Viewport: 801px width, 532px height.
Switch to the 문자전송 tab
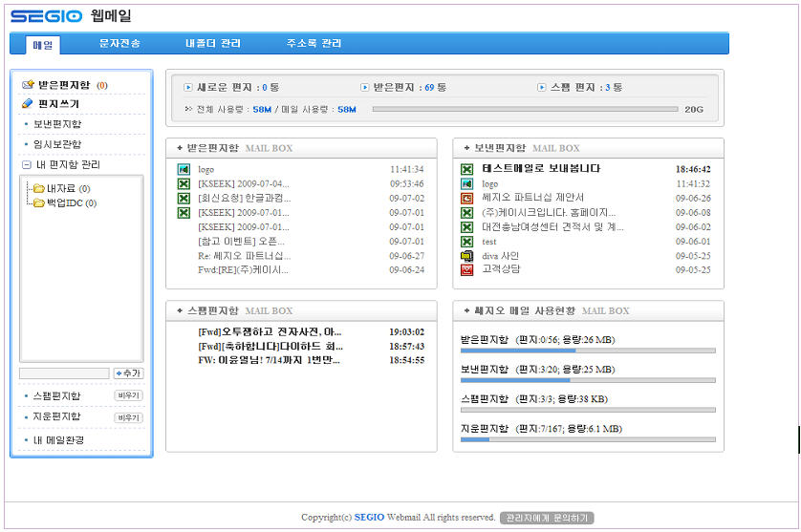coord(119,44)
